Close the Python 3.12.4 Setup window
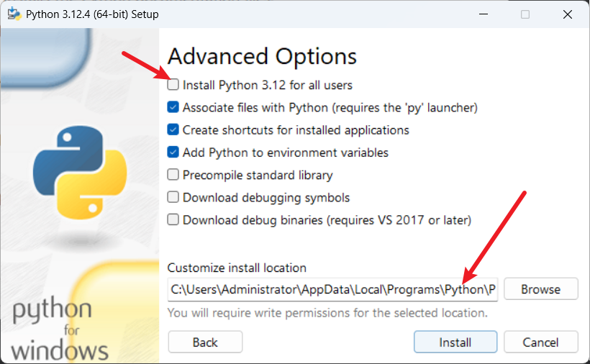Image resolution: width=590 pixels, height=364 pixels. coord(568,14)
